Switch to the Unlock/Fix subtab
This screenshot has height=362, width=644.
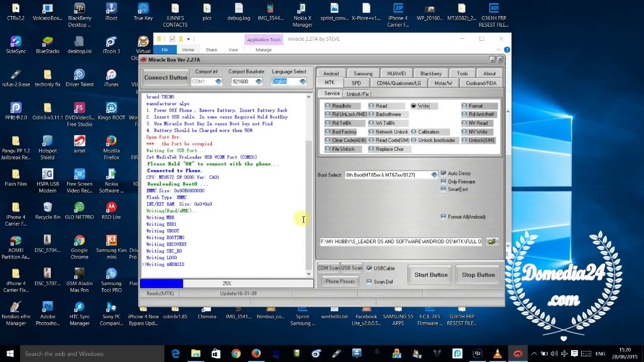tap(358, 94)
